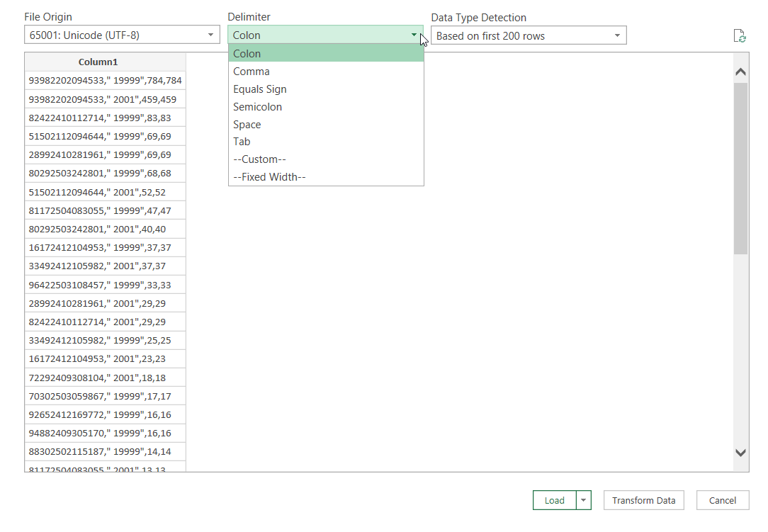Viewport: 768px width, 532px height.
Task: Select row 81172504083055," 19999",47,47
Action: click(105, 210)
